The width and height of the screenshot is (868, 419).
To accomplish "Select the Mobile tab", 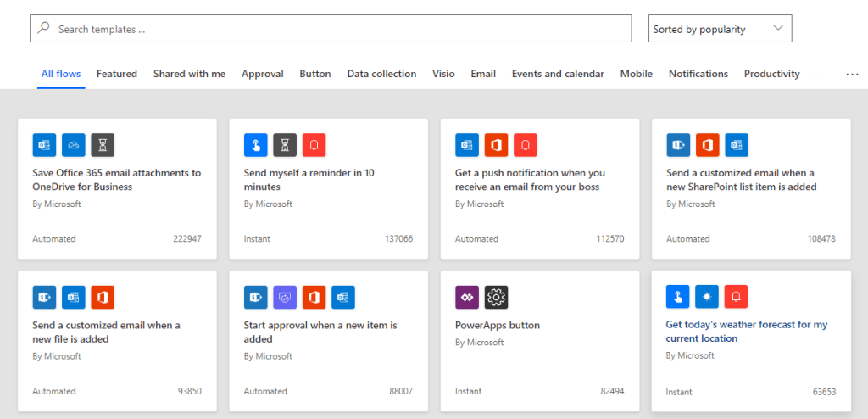I will (x=636, y=74).
